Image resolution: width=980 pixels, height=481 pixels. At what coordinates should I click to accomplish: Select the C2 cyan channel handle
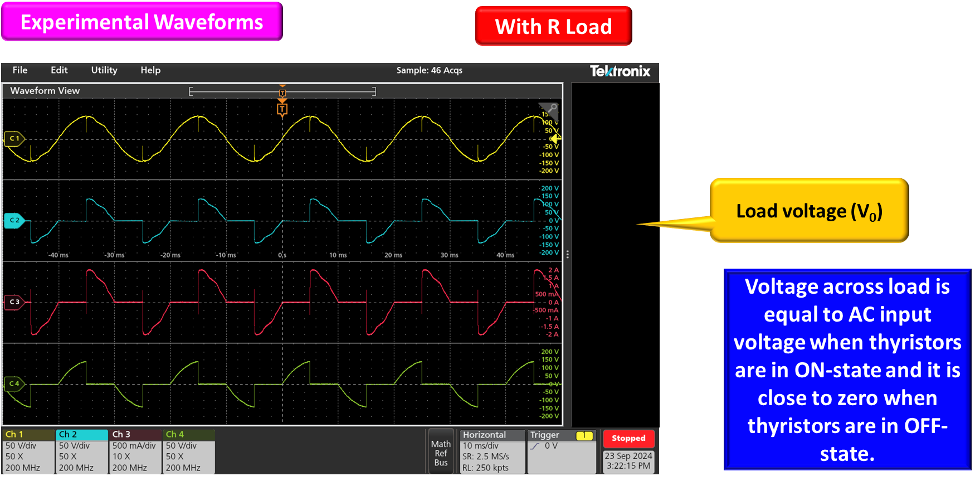coord(14,220)
